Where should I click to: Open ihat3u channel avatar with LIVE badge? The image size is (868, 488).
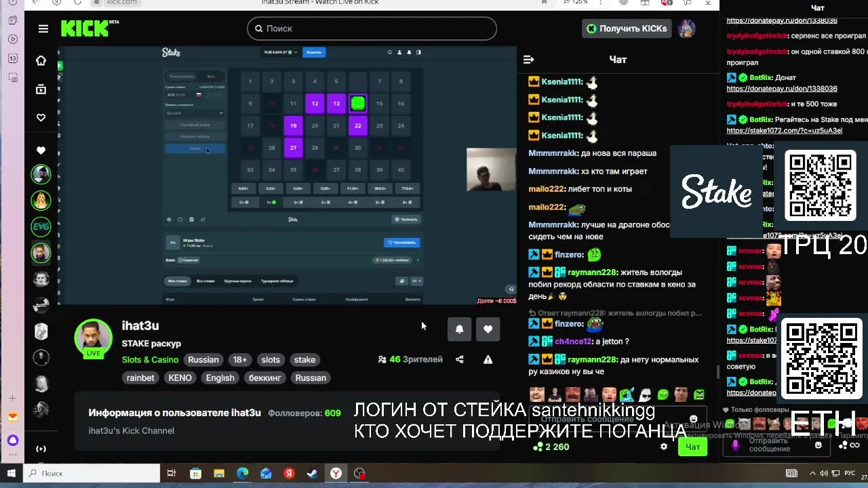(x=93, y=338)
